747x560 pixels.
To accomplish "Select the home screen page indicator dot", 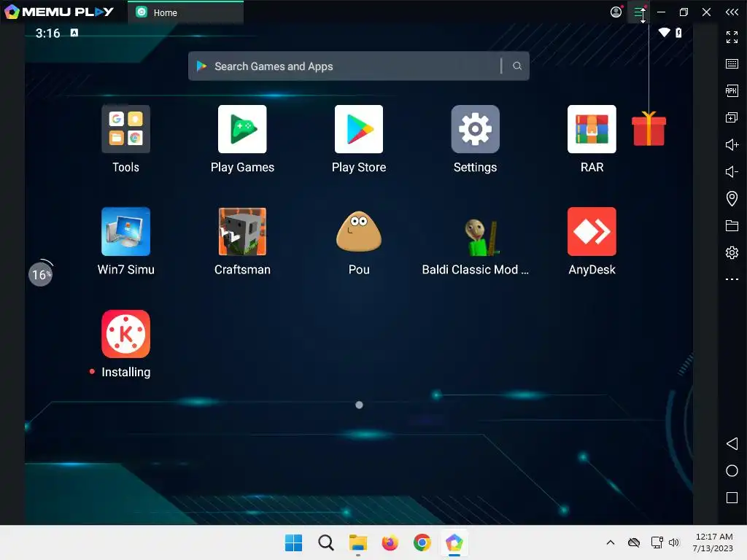I will 359,405.
